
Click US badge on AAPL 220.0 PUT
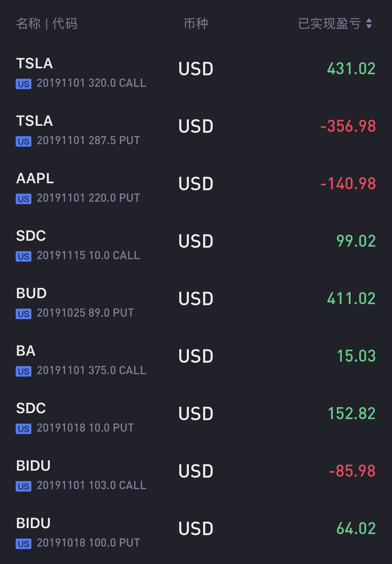pos(23,199)
